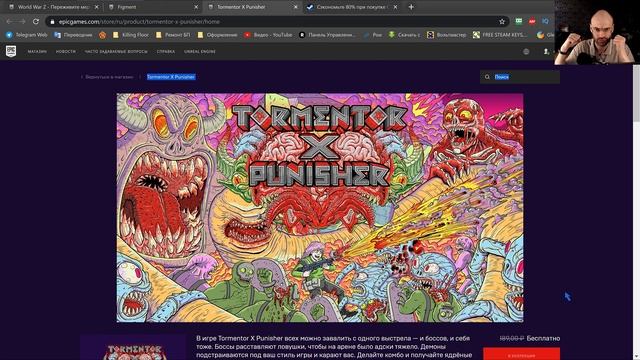Viewport: 640px width, 360px height.
Task: Click the red get game button
Action: (521, 354)
